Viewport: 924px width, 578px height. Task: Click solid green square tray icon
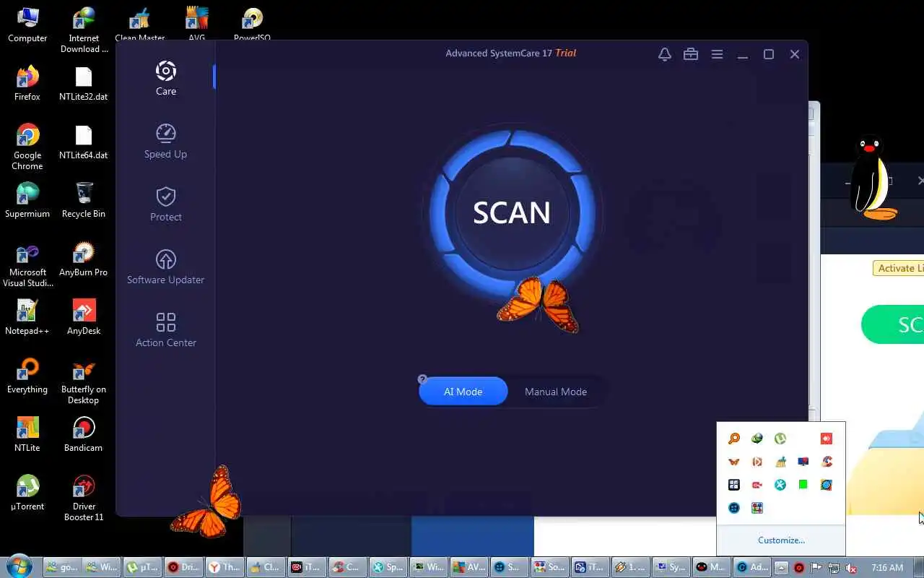click(x=803, y=485)
